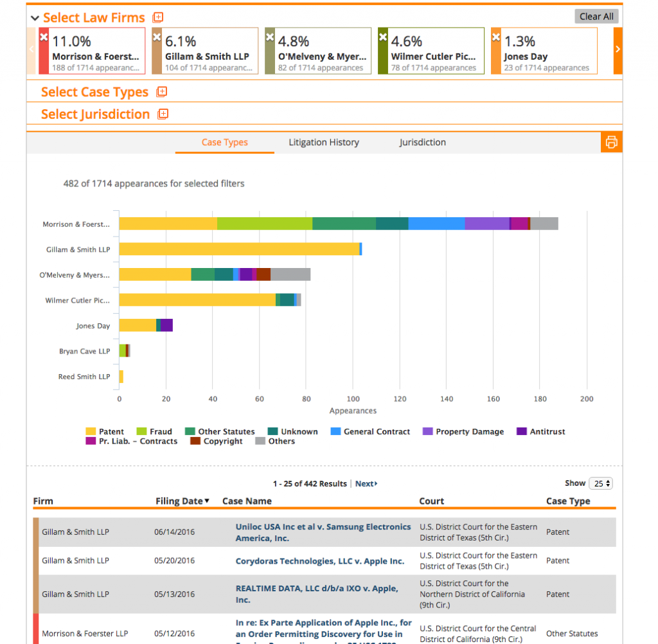658x644 pixels.
Task: Toggle Patent legend color swatch
Action: pyautogui.click(x=91, y=431)
